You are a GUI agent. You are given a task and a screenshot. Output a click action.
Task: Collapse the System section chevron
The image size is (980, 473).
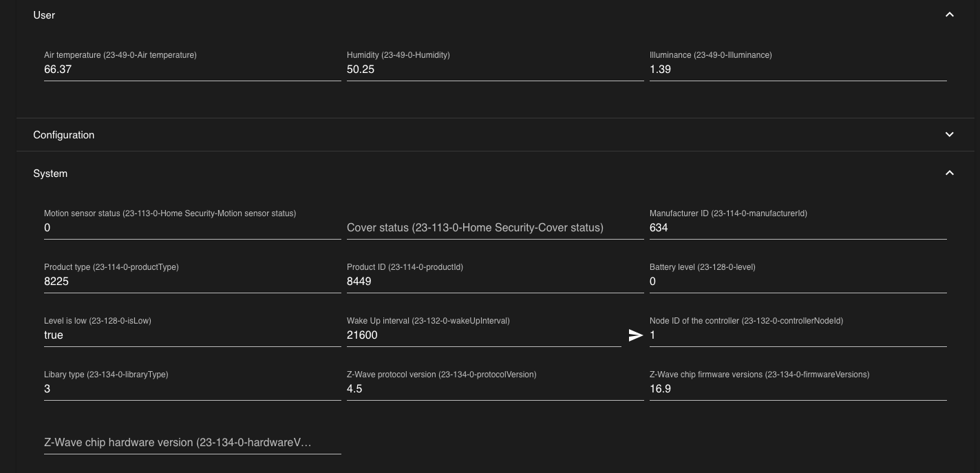click(x=949, y=173)
